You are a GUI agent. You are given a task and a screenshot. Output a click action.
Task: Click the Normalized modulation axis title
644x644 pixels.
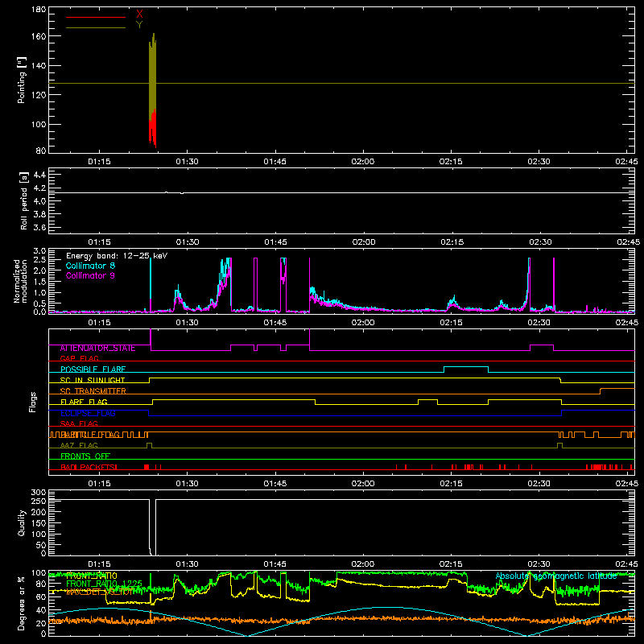click(20, 281)
